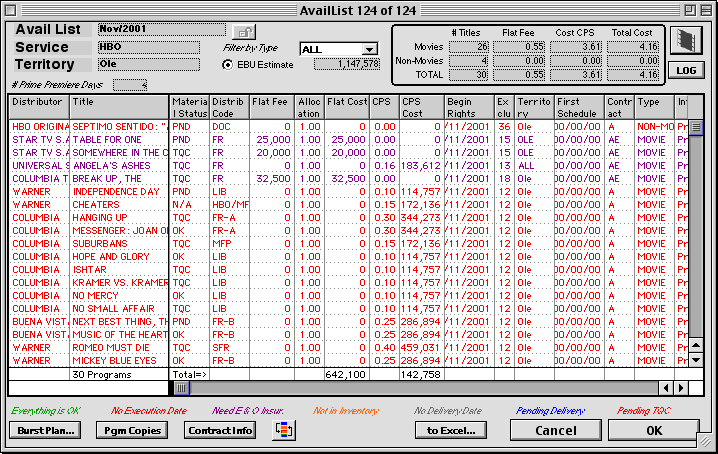Select the ISHTAR title
The height and width of the screenshot is (454, 718).
coord(89,269)
